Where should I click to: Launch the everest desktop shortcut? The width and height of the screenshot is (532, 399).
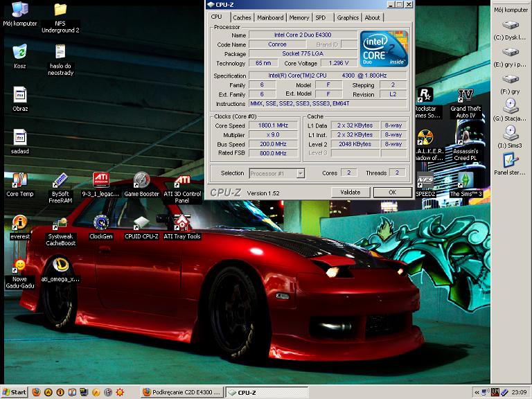coord(20,223)
